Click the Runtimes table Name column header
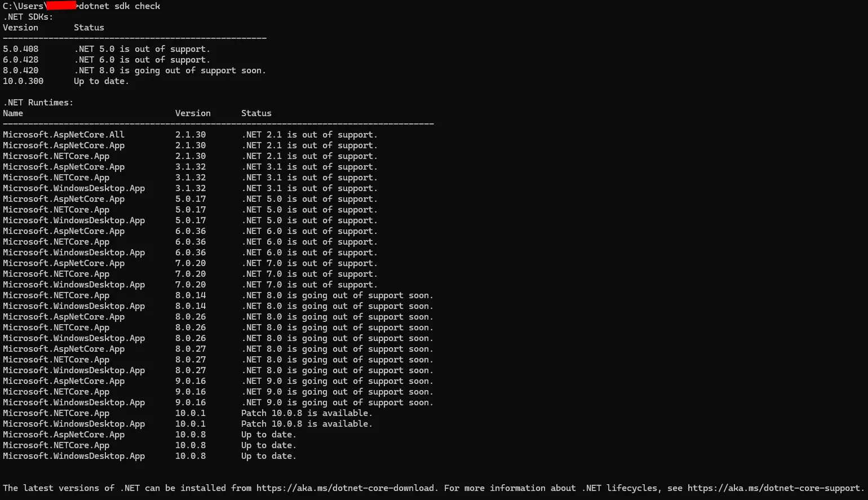This screenshot has height=500, width=868. (13, 113)
